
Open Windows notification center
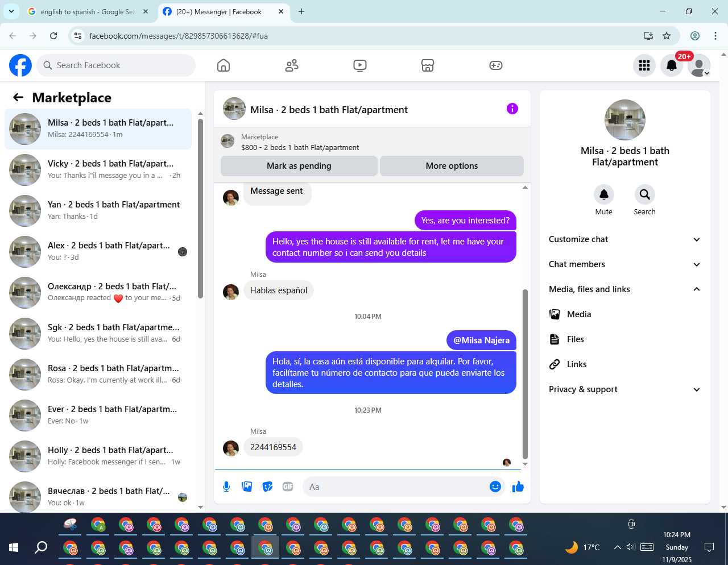point(709,547)
